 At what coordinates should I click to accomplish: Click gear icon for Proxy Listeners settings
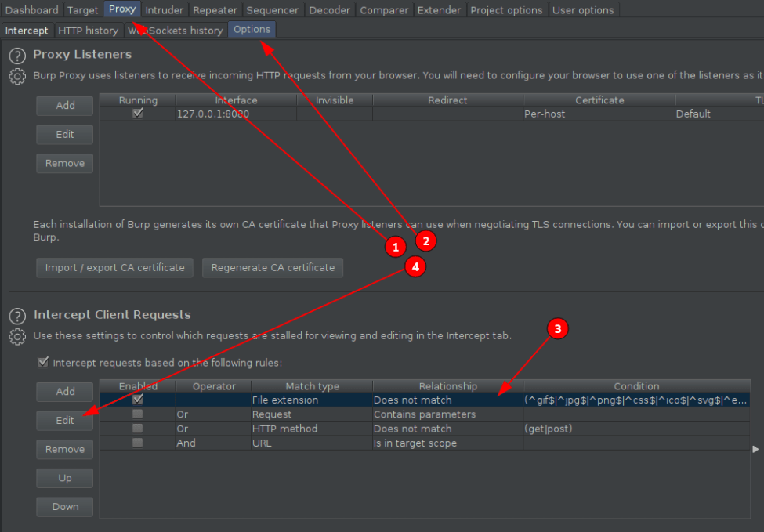point(17,76)
